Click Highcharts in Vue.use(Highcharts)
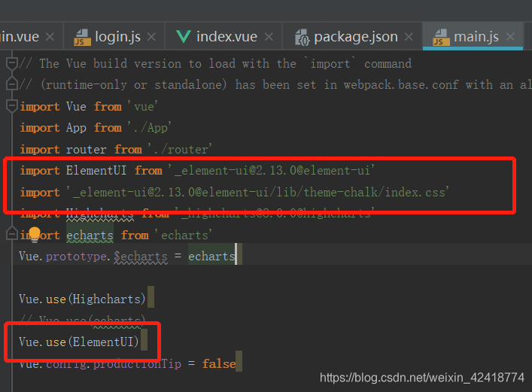 (x=107, y=299)
